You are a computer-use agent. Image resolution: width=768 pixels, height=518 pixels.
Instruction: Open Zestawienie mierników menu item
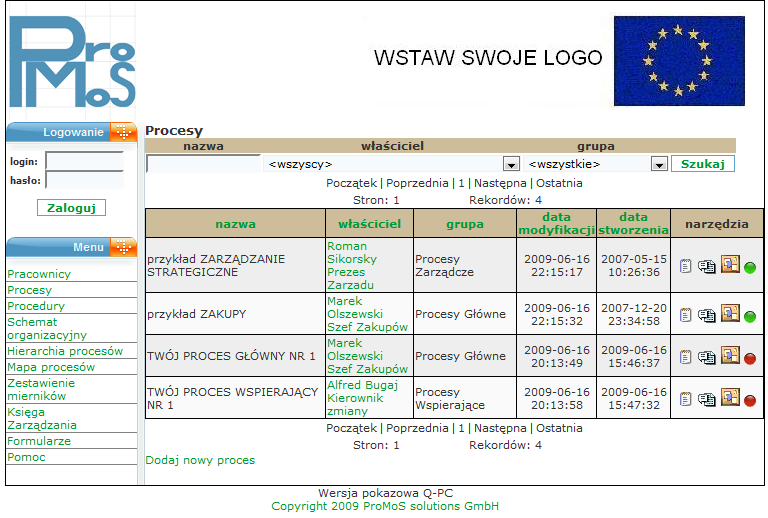[41, 389]
